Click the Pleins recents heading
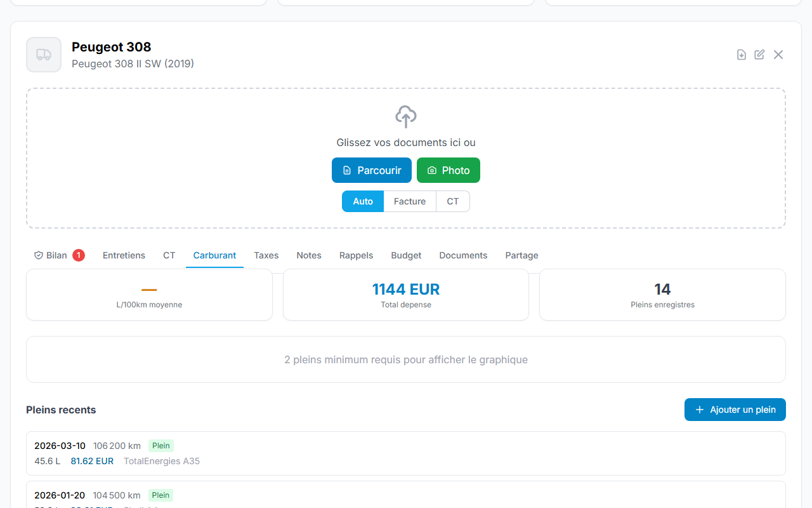Image resolution: width=812 pixels, height=508 pixels. (x=61, y=410)
